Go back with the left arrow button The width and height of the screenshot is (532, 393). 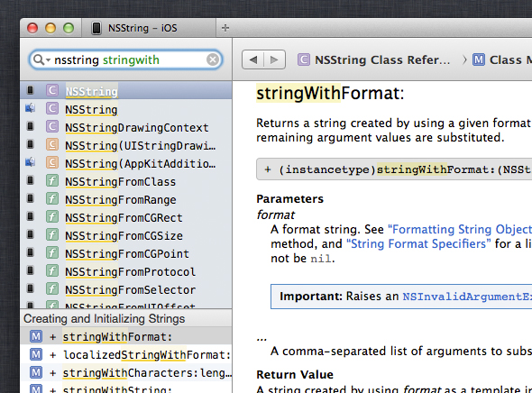pyautogui.click(x=252, y=60)
